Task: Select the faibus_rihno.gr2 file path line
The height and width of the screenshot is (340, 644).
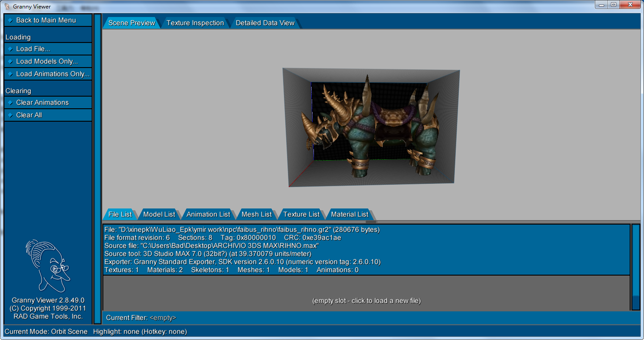Action: click(242, 229)
